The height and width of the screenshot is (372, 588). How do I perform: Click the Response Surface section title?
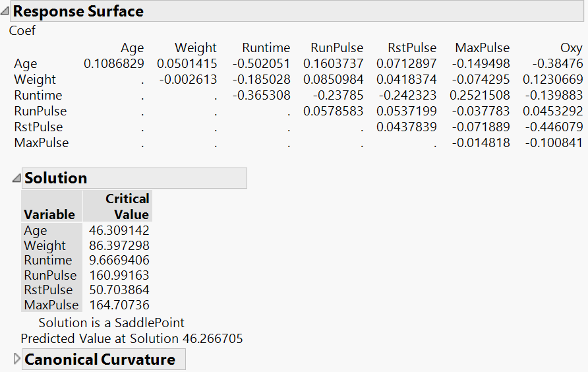[x=78, y=11]
